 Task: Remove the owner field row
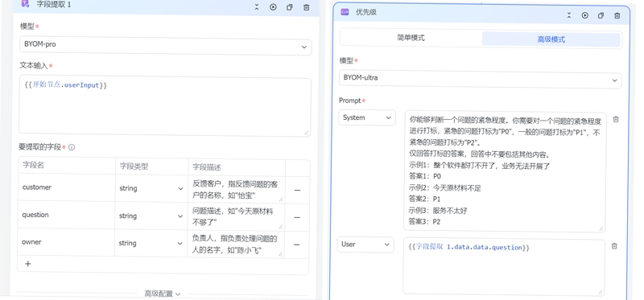click(x=297, y=245)
